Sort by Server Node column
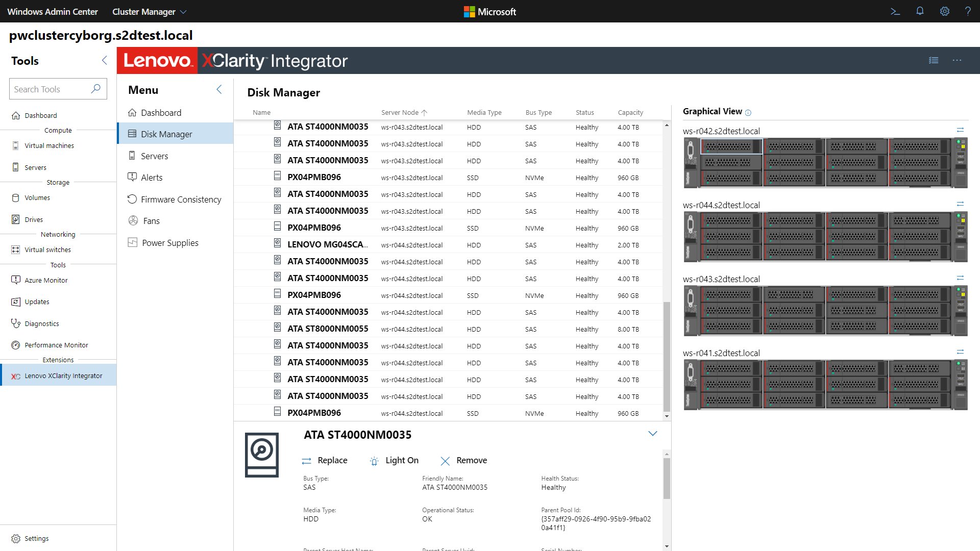 (404, 112)
